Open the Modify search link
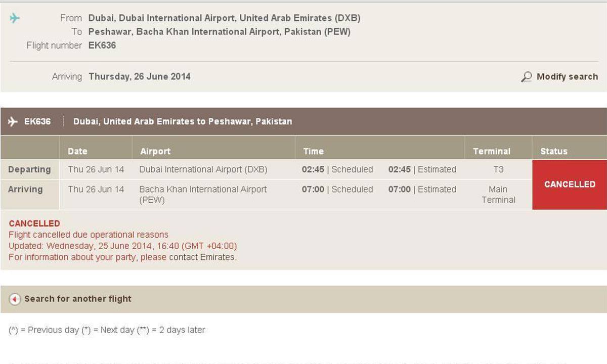Image resolution: width=607 pixels, height=364 pixels. pos(567,77)
